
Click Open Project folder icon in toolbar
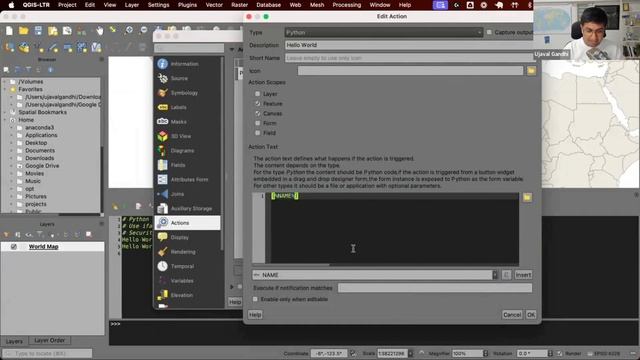[24, 31]
